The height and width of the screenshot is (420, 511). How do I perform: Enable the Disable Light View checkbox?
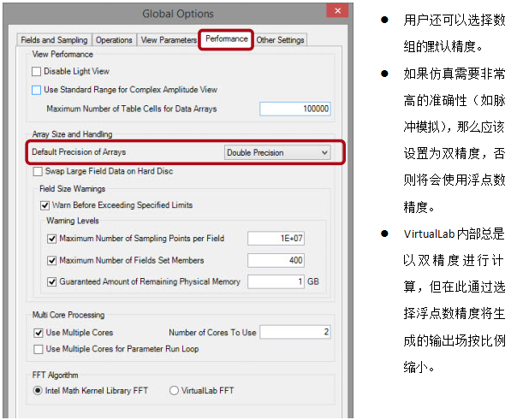click(x=36, y=71)
